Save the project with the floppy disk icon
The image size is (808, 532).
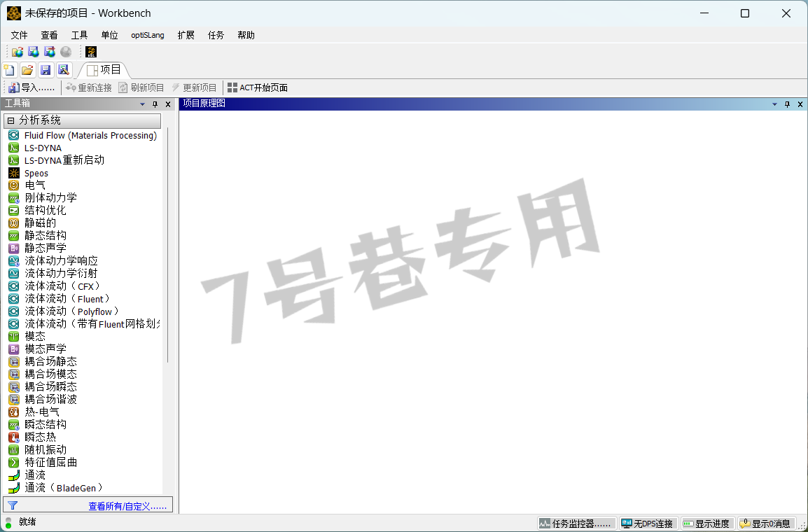coord(46,70)
